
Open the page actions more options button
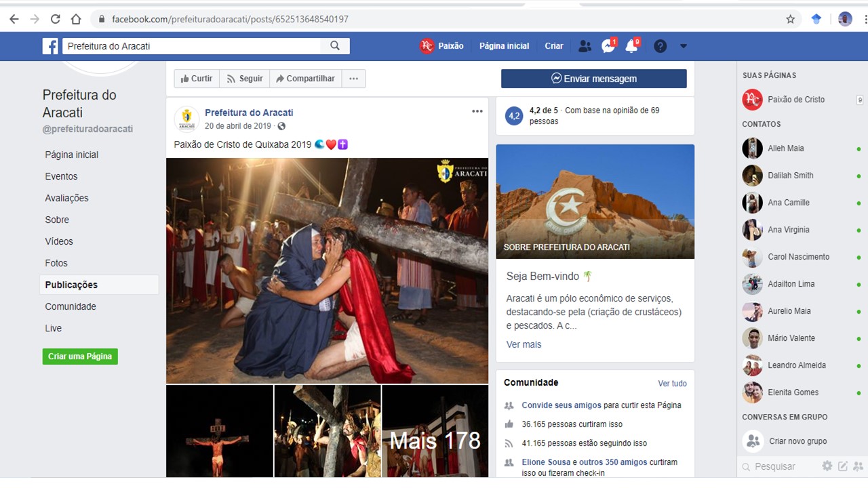click(x=353, y=79)
